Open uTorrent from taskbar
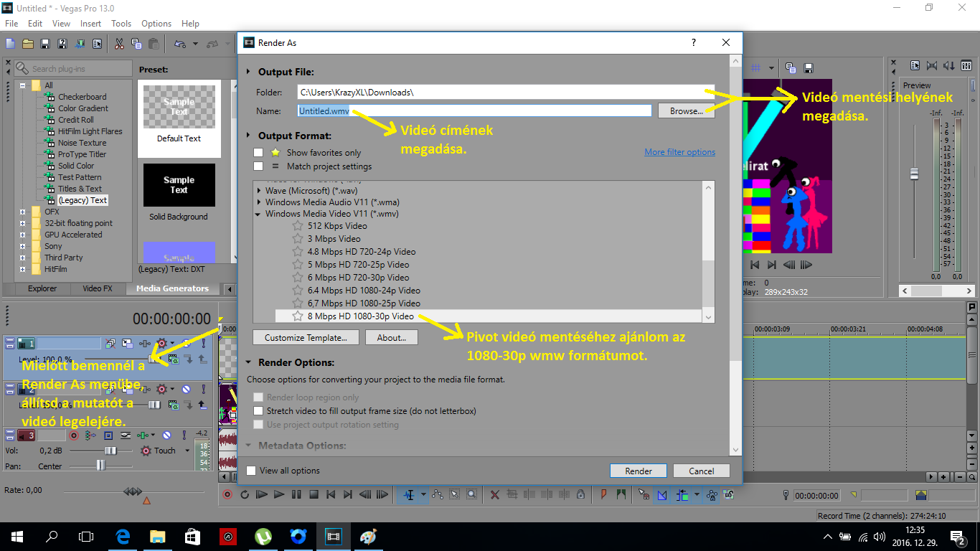This screenshot has width=980, height=551. pyautogui.click(x=263, y=537)
